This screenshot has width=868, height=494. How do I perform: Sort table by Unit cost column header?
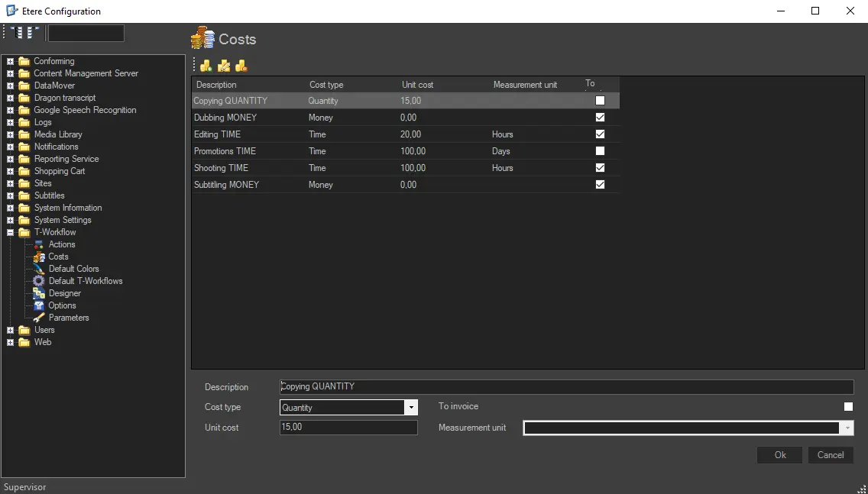click(x=417, y=85)
